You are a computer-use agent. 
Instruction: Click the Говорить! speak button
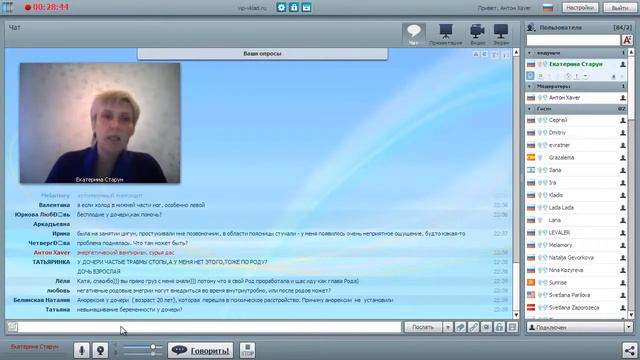click(x=200, y=351)
